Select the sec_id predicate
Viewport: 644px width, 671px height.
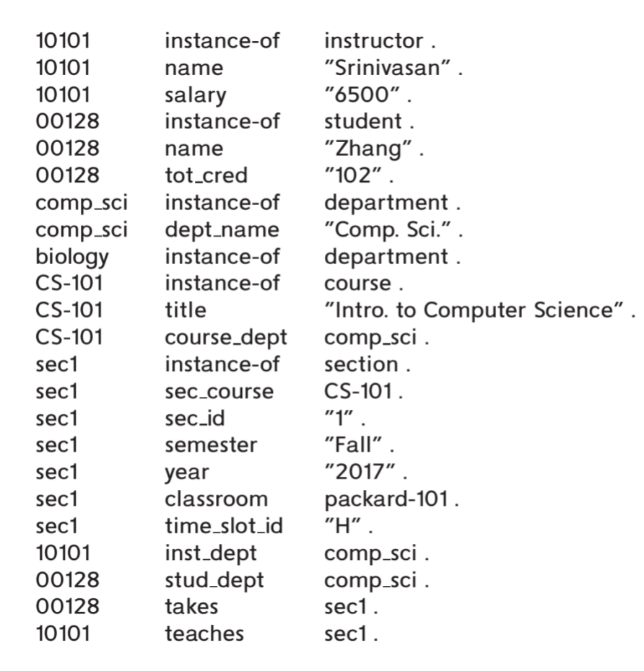click(195, 418)
